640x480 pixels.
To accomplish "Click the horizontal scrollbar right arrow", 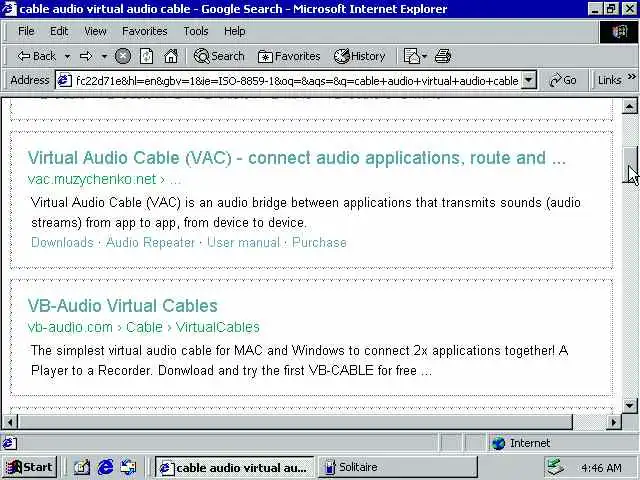I will (x=613, y=422).
